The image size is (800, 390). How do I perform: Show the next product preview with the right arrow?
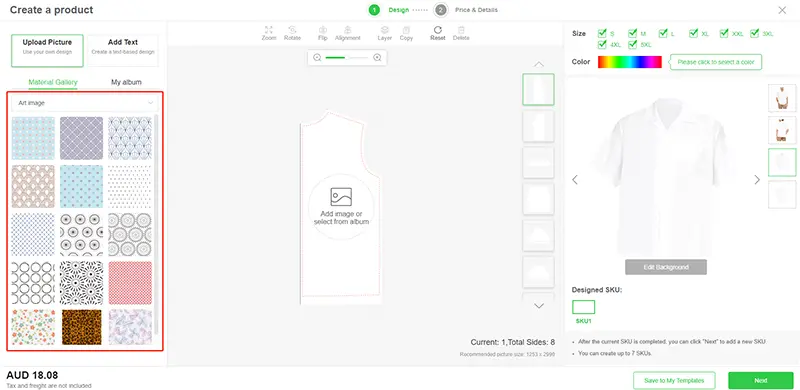(757, 180)
